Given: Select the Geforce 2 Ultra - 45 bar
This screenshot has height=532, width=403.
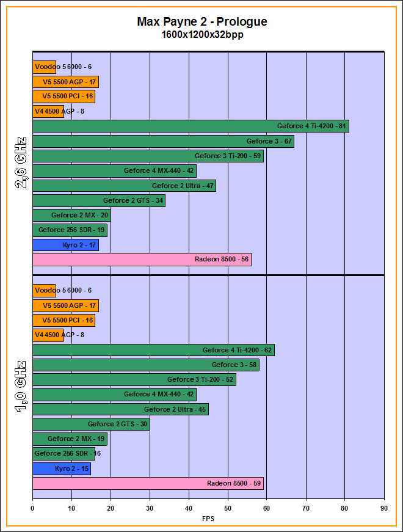Looking at the screenshot, I should (120, 409).
